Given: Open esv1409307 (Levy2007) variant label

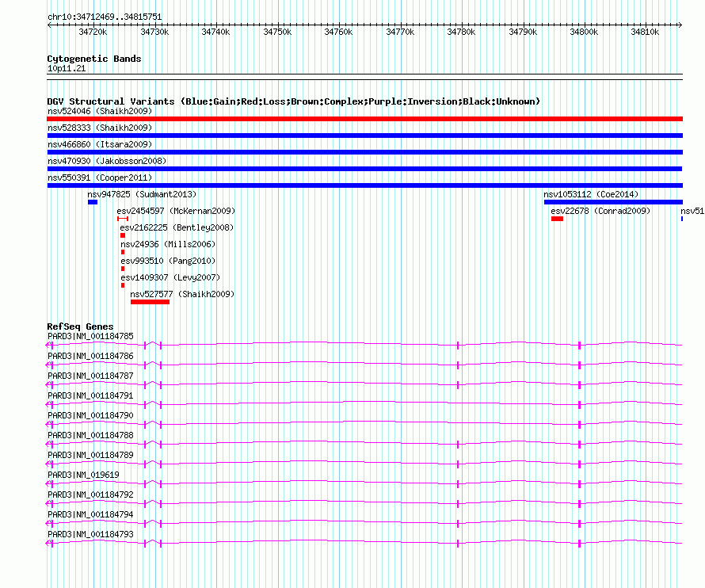Looking at the screenshot, I should click(170, 277).
